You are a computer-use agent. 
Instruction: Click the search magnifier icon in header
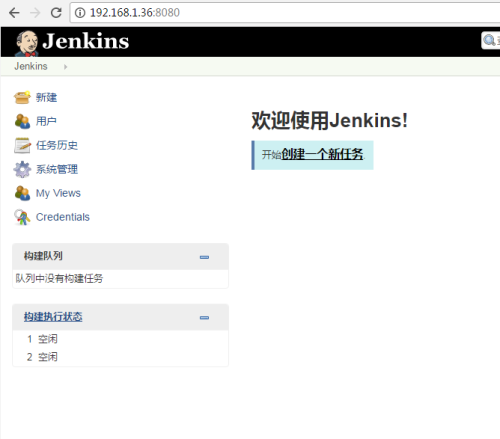click(489, 40)
